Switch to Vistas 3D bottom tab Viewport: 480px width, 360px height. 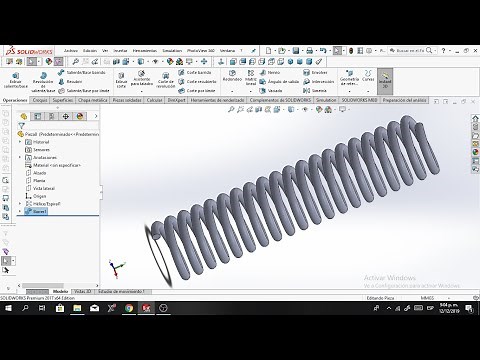click(83, 291)
